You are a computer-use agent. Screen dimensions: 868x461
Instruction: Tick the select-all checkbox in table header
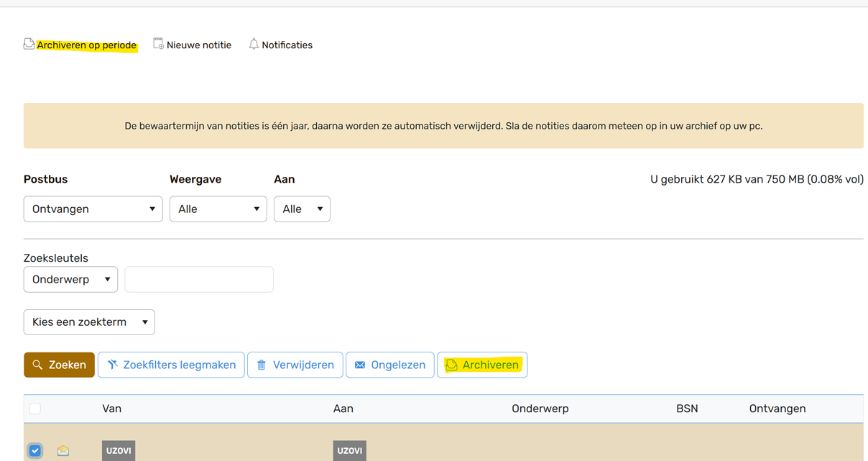pos(35,408)
